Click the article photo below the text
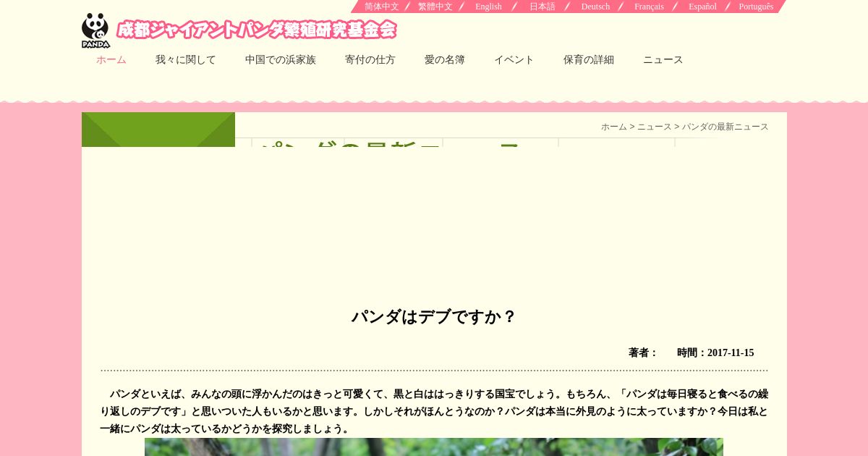Image resolution: width=868 pixels, height=456 pixels. (x=434, y=447)
